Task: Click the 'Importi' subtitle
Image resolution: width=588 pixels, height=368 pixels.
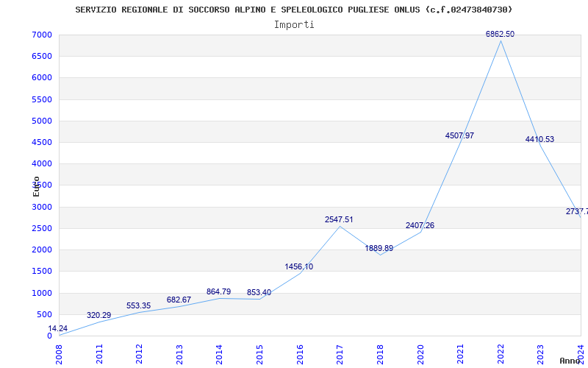Action: 294,25
